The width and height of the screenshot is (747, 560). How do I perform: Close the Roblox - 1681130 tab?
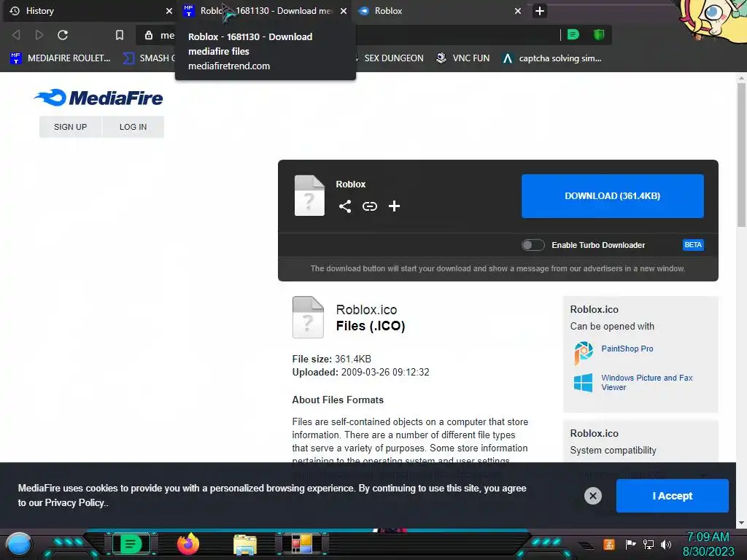(344, 10)
